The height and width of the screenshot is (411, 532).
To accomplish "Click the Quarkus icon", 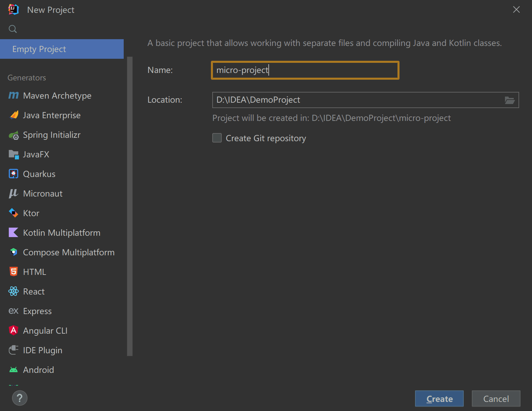I will pyautogui.click(x=14, y=174).
